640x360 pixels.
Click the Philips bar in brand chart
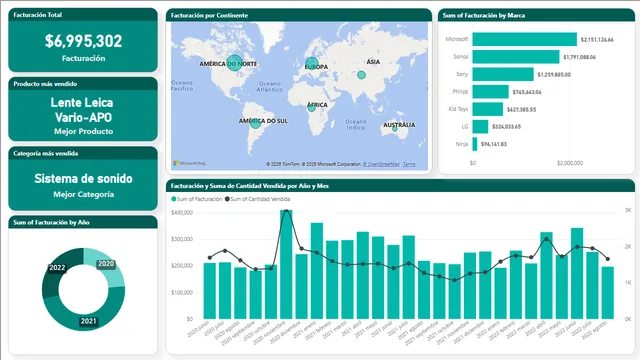pos(491,92)
